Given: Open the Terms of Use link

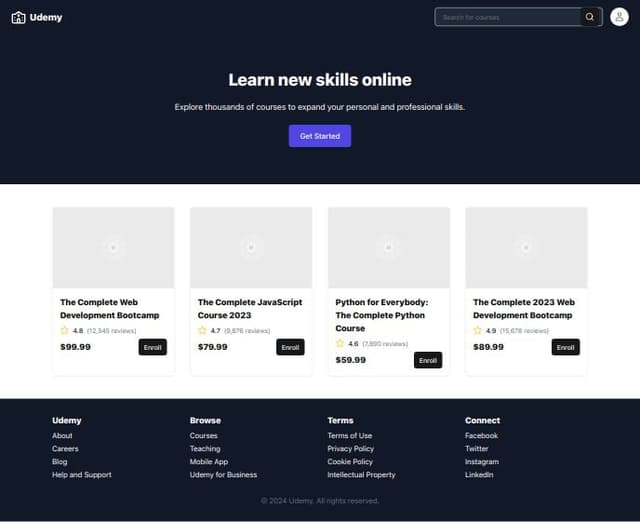Looking at the screenshot, I should 350,435.
